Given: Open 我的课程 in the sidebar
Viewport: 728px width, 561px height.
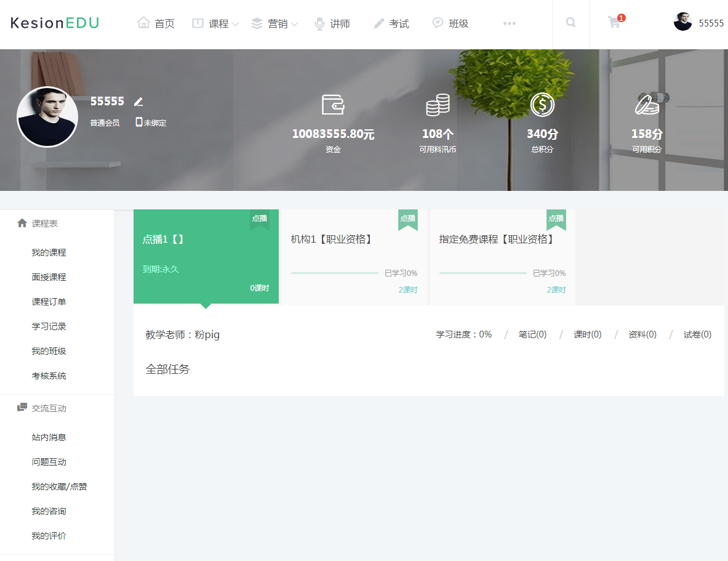Looking at the screenshot, I should tap(49, 252).
